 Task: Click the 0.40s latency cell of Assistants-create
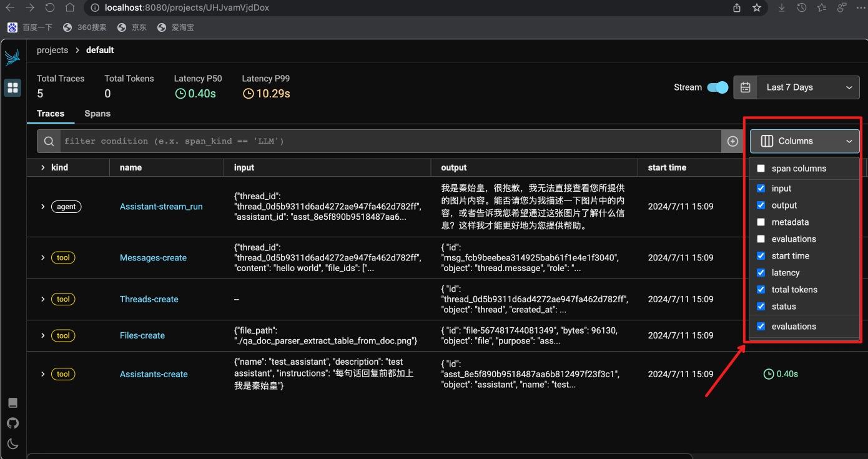point(781,374)
